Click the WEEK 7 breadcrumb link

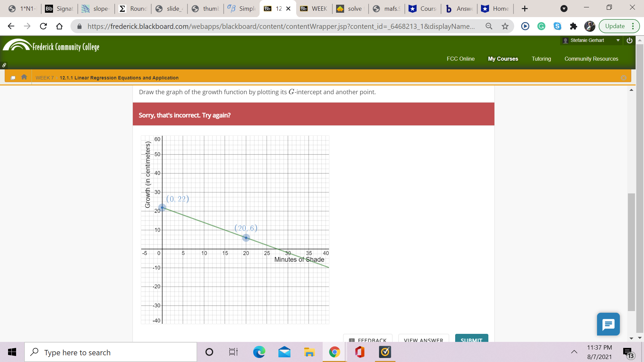pyautogui.click(x=45, y=78)
